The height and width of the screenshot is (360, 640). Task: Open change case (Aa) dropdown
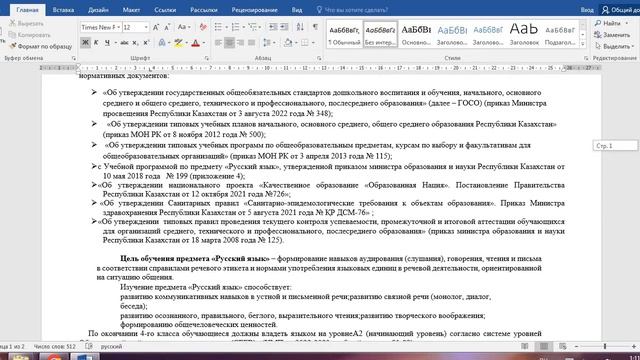[x=184, y=27]
